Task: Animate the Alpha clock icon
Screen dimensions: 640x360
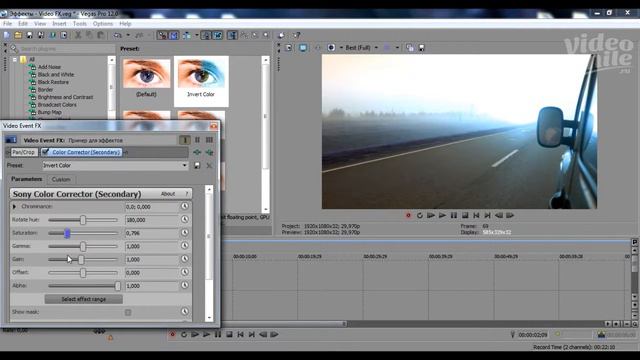Action: click(184, 285)
